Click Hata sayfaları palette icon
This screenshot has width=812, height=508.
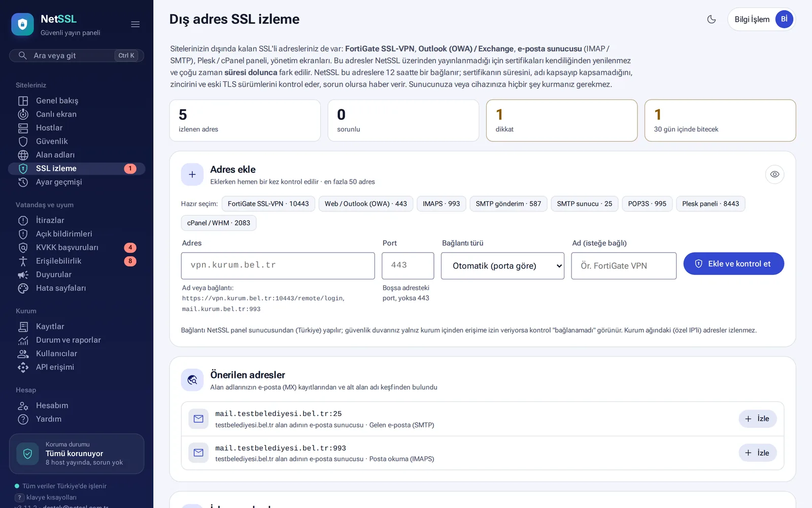(23, 288)
